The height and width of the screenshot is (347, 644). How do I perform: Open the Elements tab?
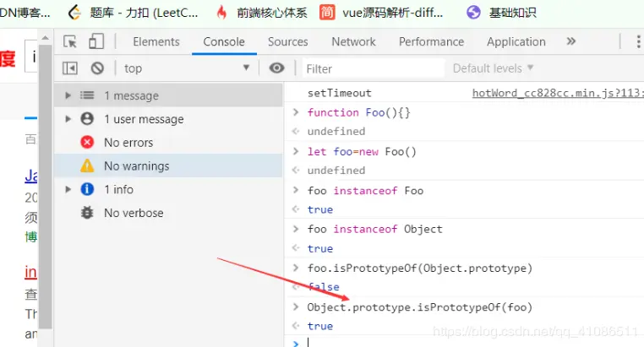(x=156, y=42)
